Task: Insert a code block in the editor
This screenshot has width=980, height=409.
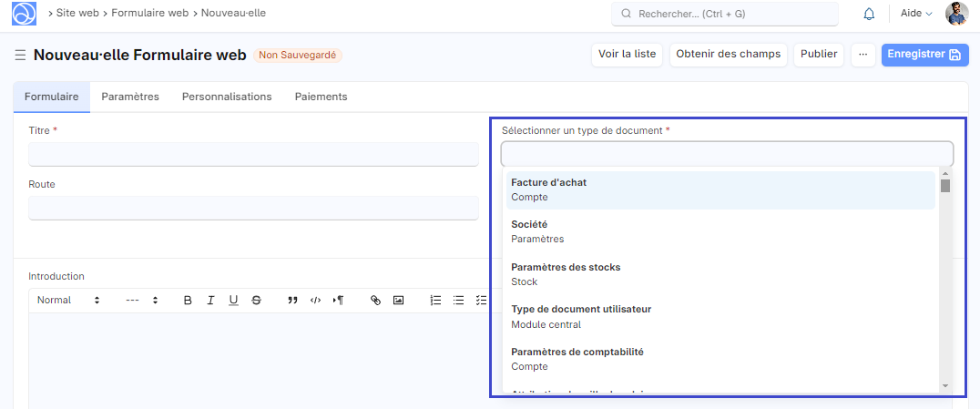Action: pos(316,301)
